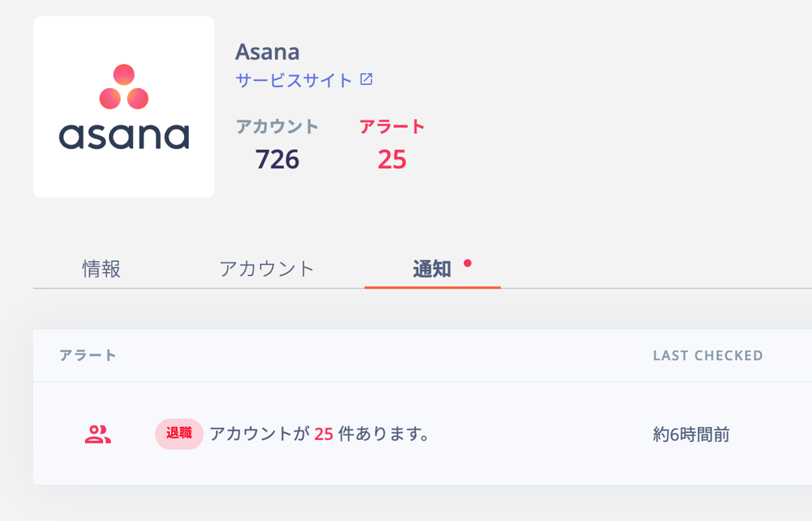
Task: Switch to the アカウント tab
Action: pyautogui.click(x=267, y=269)
